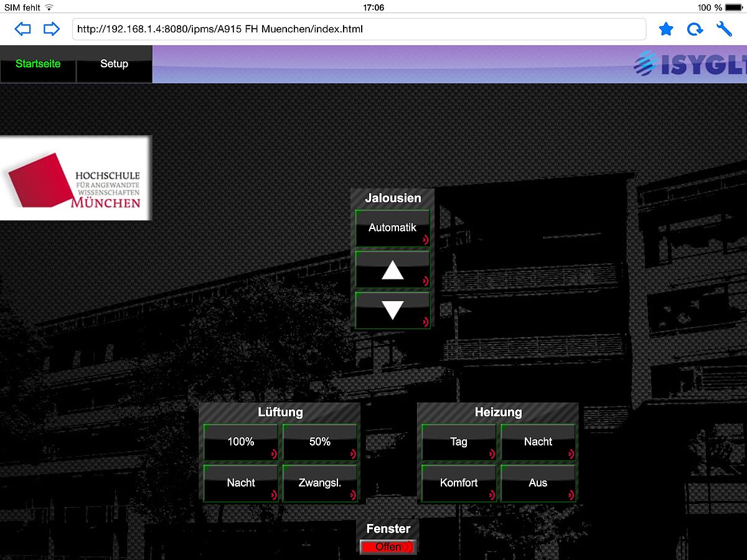This screenshot has height=560, width=747.
Task: Lower blinds with the down arrow
Action: [392, 310]
